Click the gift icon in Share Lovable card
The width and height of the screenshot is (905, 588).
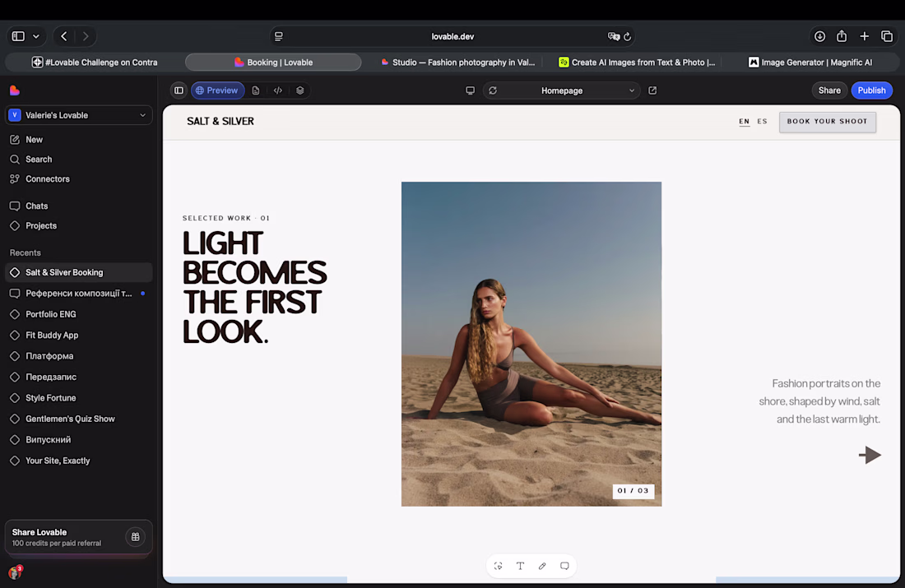[x=136, y=537]
